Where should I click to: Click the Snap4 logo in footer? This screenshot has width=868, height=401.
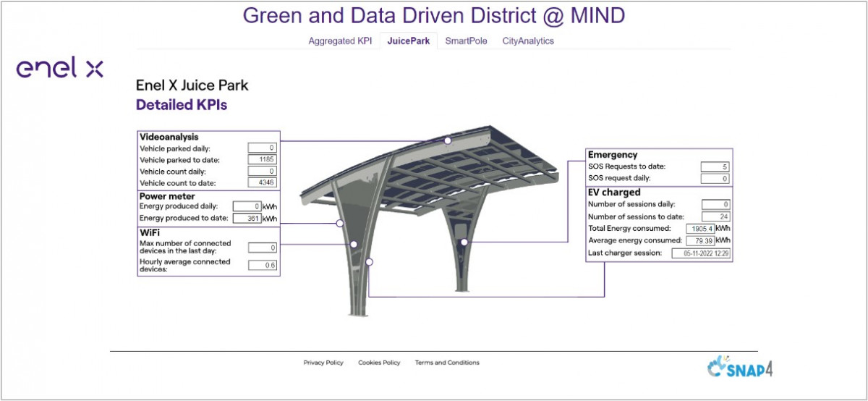739,367
